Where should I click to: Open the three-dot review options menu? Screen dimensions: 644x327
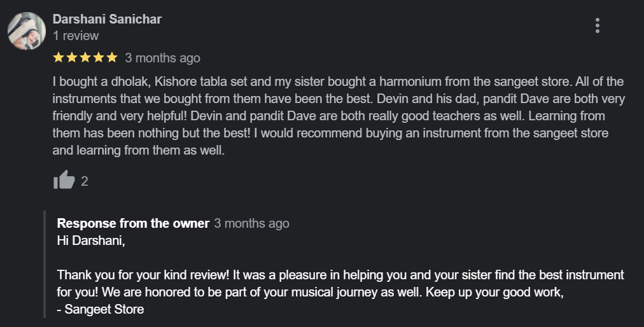pyautogui.click(x=597, y=25)
